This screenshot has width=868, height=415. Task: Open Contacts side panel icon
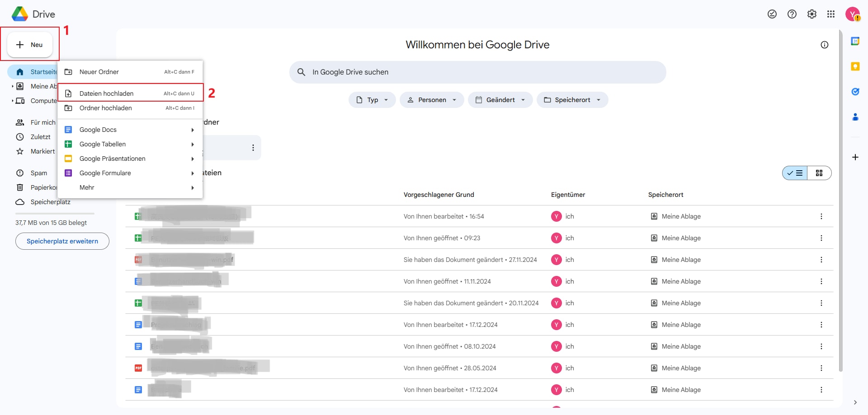coord(855,117)
